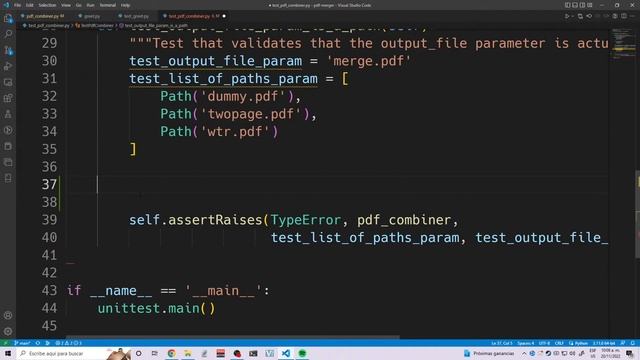Open the Remote Explorer view
Image resolution: width=640 pixels, height=360 pixels.
coord(8,82)
